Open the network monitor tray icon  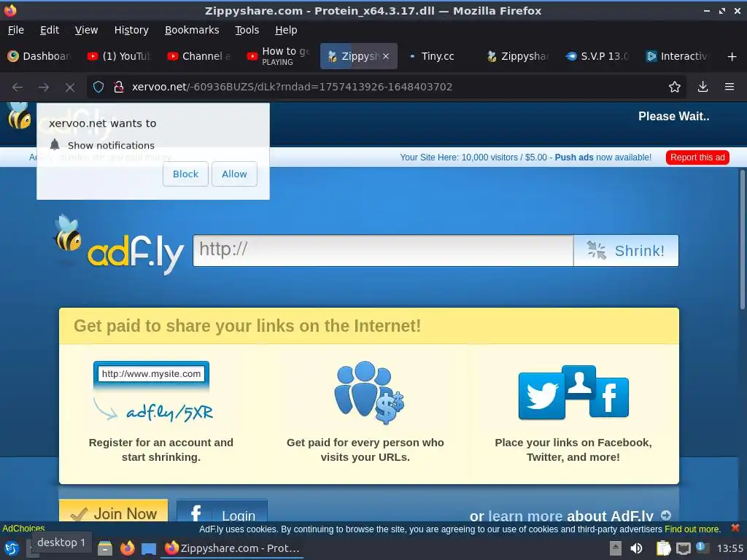coord(683,548)
